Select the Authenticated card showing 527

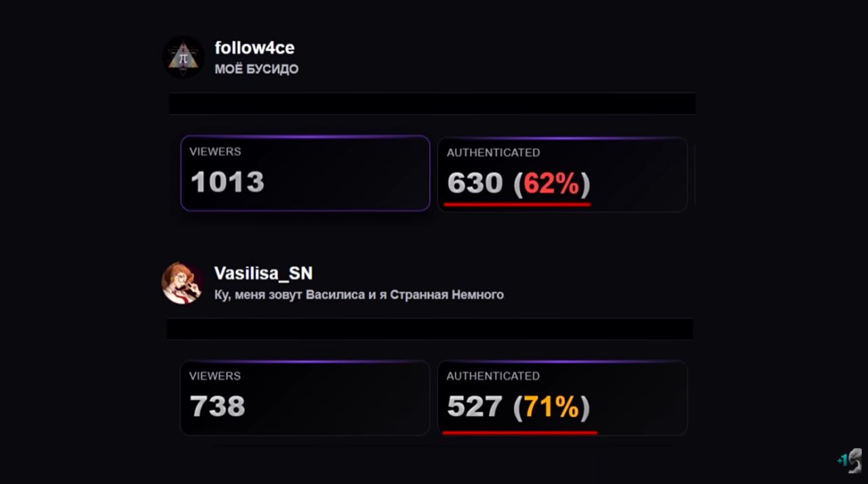pos(562,398)
